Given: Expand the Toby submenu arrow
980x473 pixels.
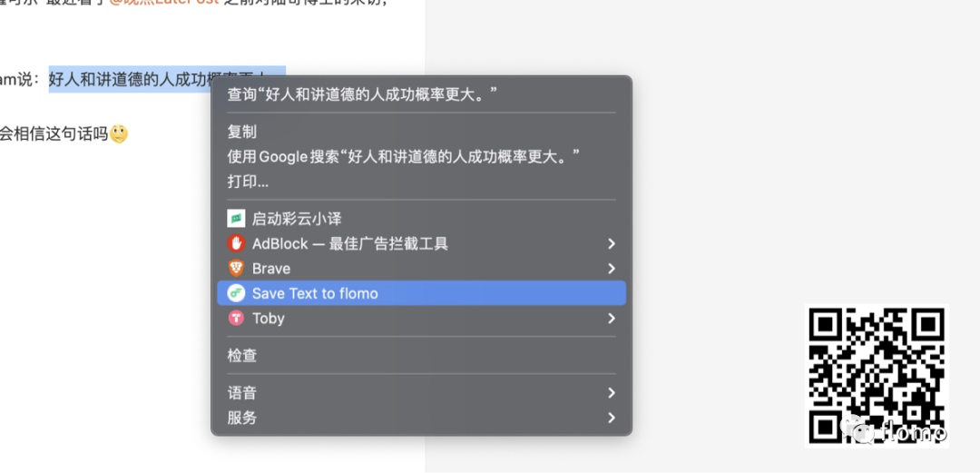Looking at the screenshot, I should coord(612,319).
